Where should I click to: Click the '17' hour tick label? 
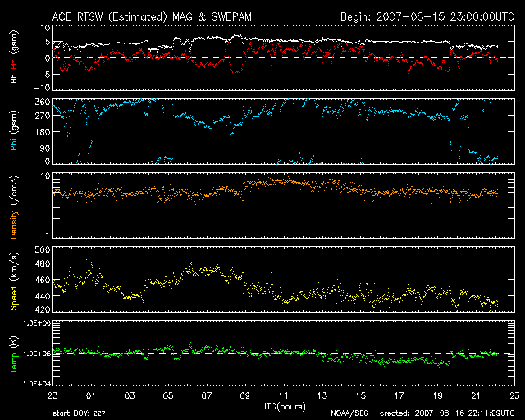point(399,395)
